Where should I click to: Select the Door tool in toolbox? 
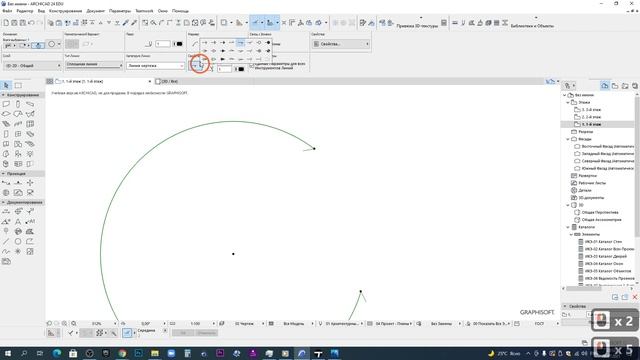6,134
